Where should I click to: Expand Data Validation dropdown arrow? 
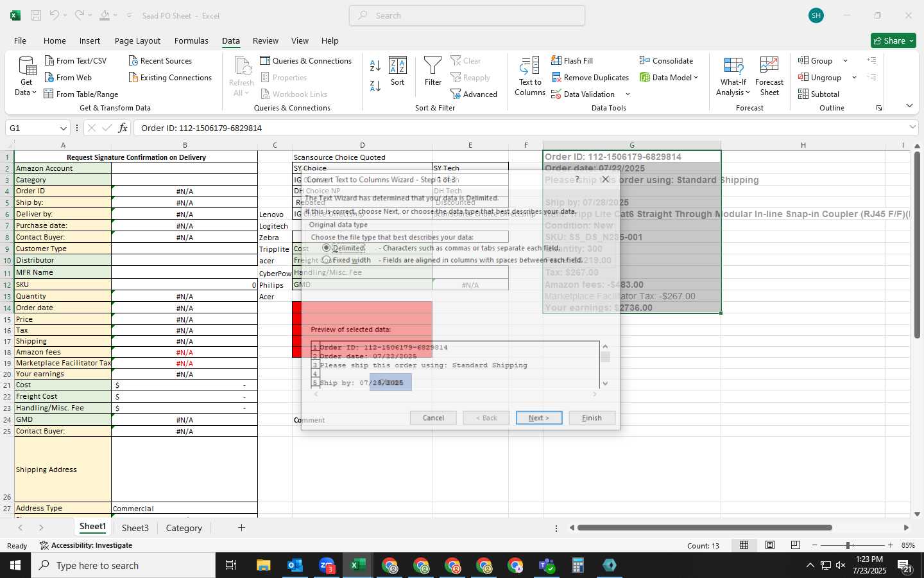(628, 94)
